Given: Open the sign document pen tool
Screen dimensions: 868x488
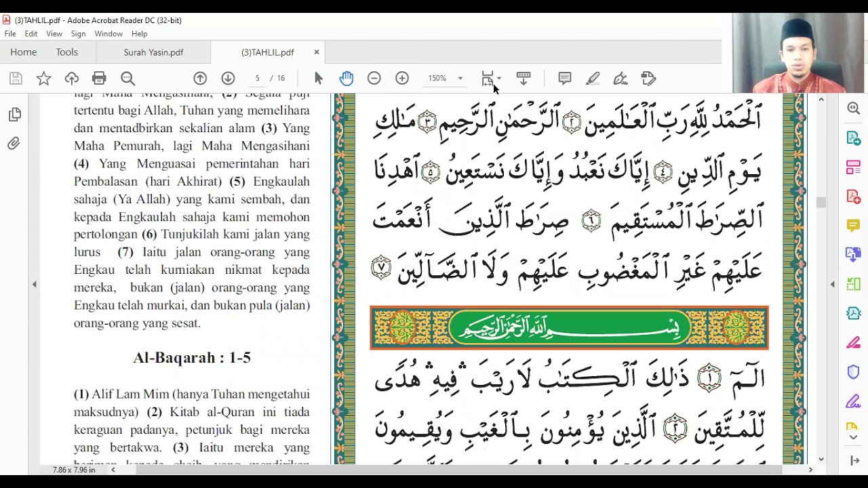Looking at the screenshot, I should (620, 79).
